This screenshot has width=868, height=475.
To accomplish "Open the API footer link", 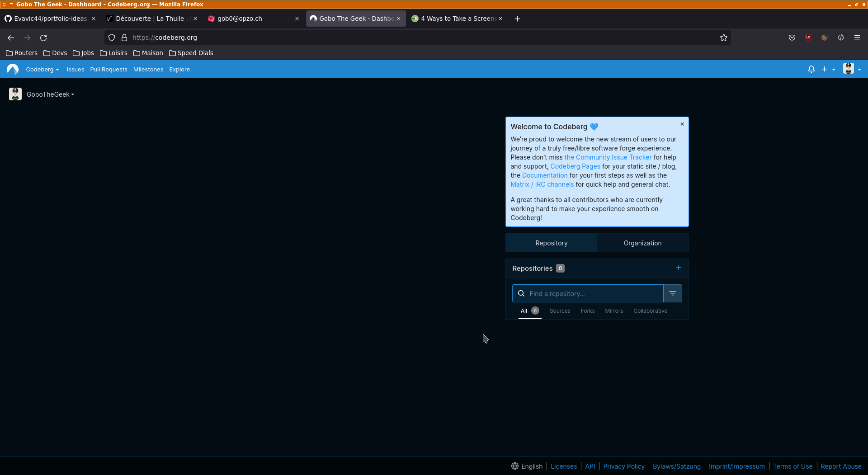I will [590, 466].
